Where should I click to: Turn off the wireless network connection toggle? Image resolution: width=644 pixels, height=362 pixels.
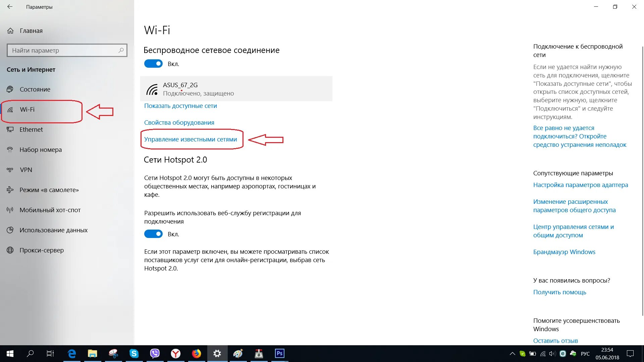[153, 64]
